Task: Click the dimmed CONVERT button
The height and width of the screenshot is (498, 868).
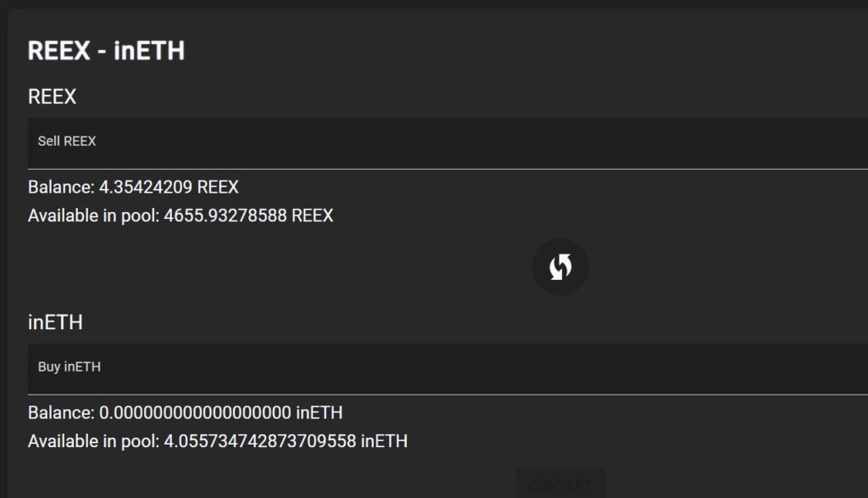Action: point(560,484)
